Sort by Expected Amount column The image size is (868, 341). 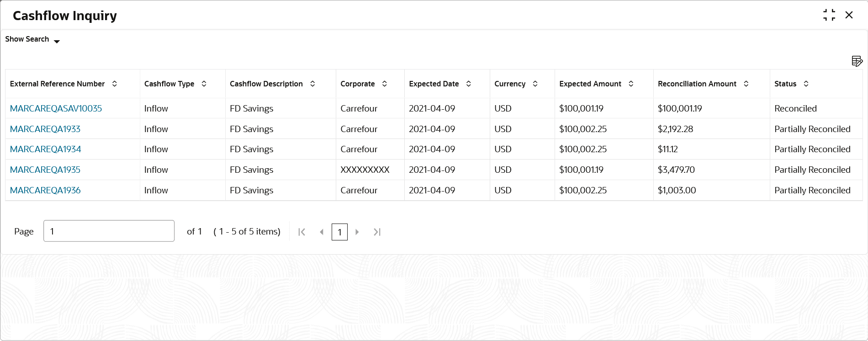[631, 84]
